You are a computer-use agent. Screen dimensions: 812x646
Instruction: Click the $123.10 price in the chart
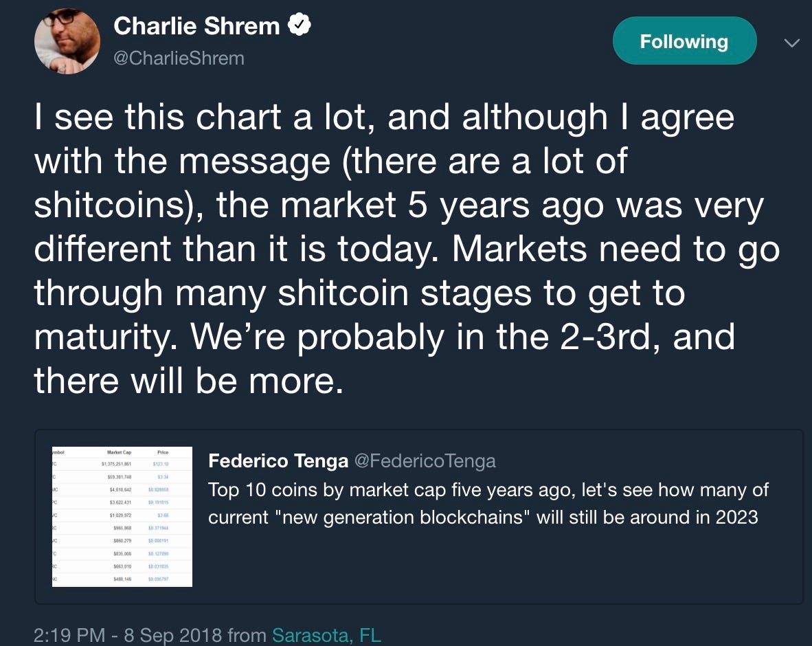[161, 464]
